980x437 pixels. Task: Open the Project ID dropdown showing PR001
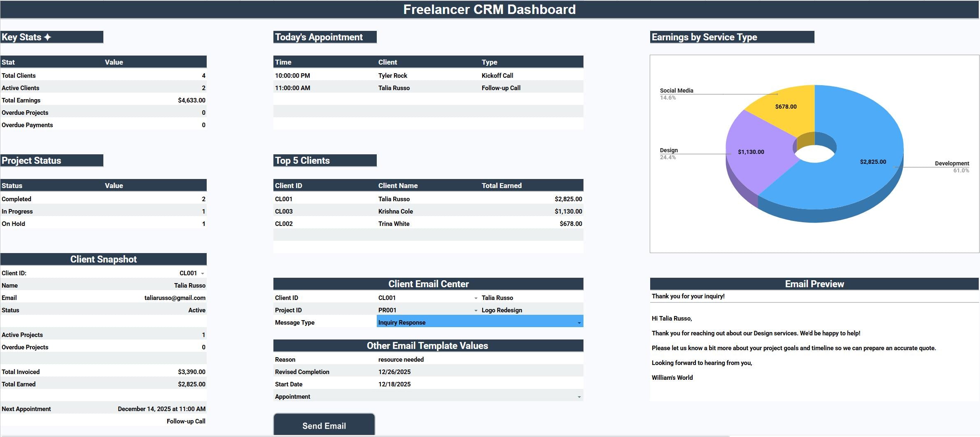coord(475,310)
